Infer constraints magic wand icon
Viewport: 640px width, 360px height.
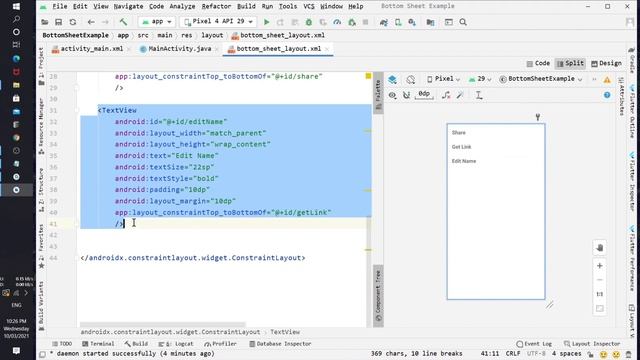(x=460, y=95)
